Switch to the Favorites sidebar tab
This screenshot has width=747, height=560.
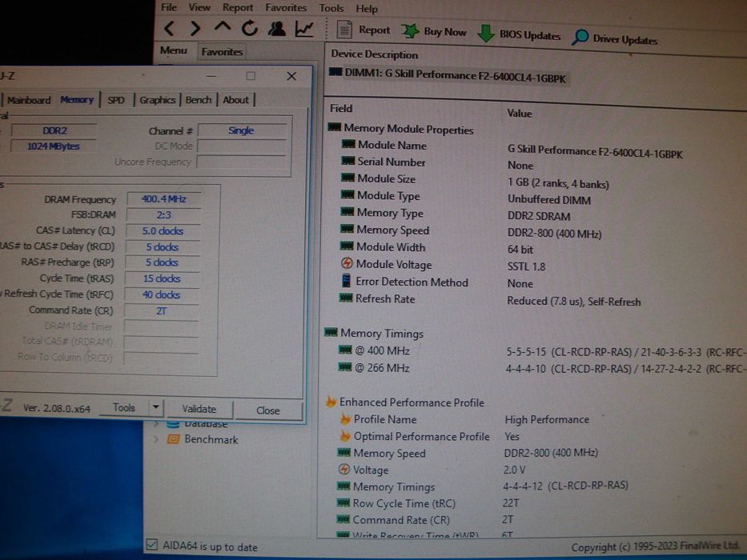222,51
